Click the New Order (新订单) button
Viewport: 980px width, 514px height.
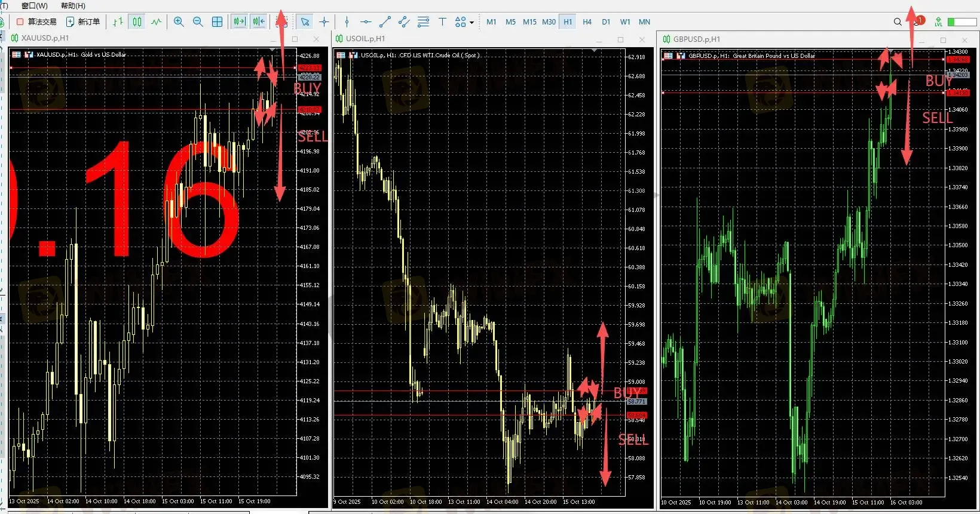(83, 22)
